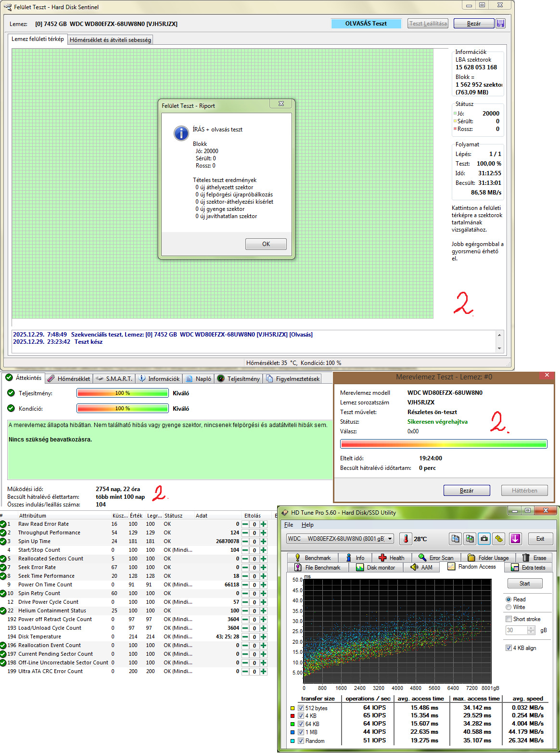Click the short stroke gB spinner arrows
The width and height of the screenshot is (560, 753).
(x=531, y=630)
